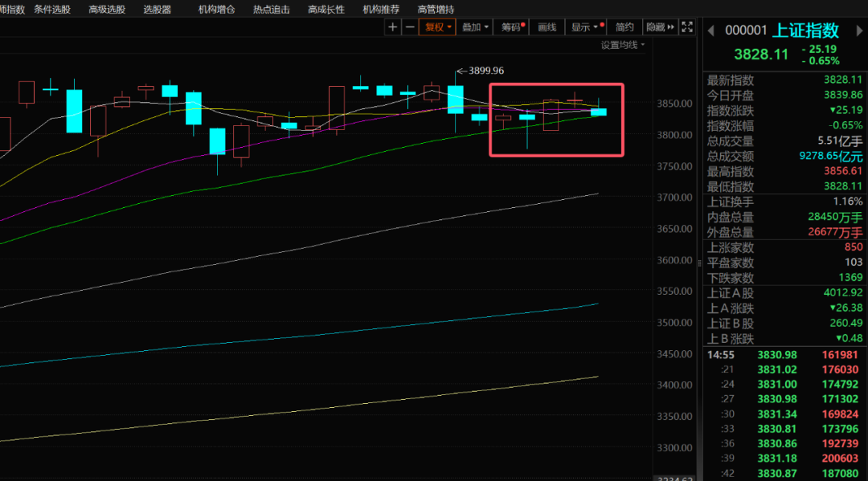Activate 画线 drawing tools
Viewport: 868px width, 481px height.
click(x=547, y=27)
